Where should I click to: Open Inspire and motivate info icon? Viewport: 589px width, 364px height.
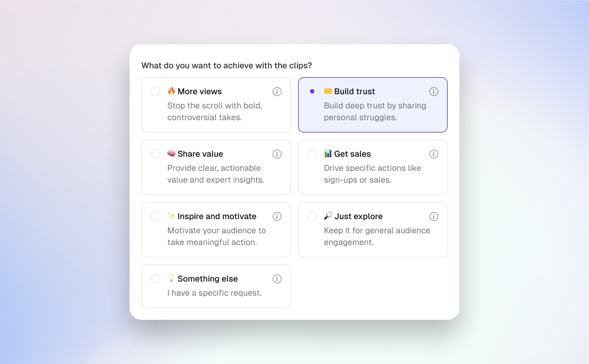(x=277, y=216)
